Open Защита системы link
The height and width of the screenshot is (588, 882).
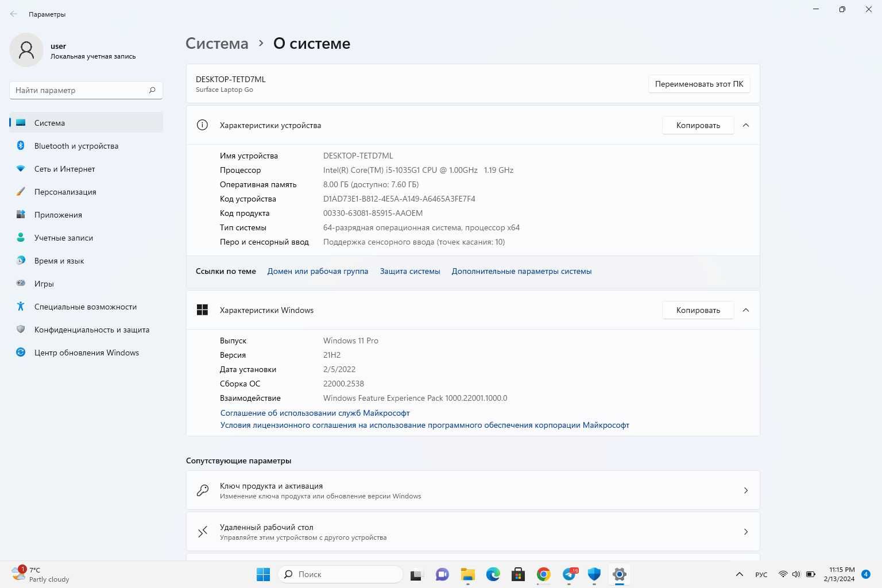[410, 271]
